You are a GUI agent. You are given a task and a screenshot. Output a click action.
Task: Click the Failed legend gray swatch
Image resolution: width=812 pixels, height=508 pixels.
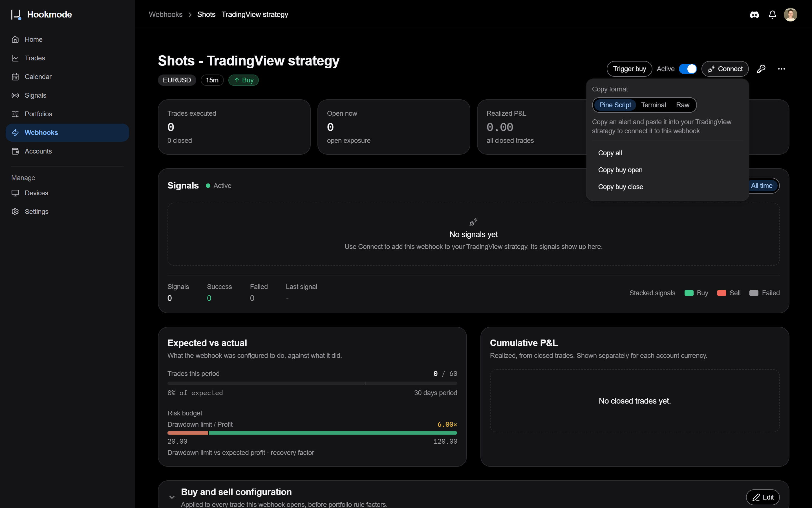pyautogui.click(x=754, y=293)
